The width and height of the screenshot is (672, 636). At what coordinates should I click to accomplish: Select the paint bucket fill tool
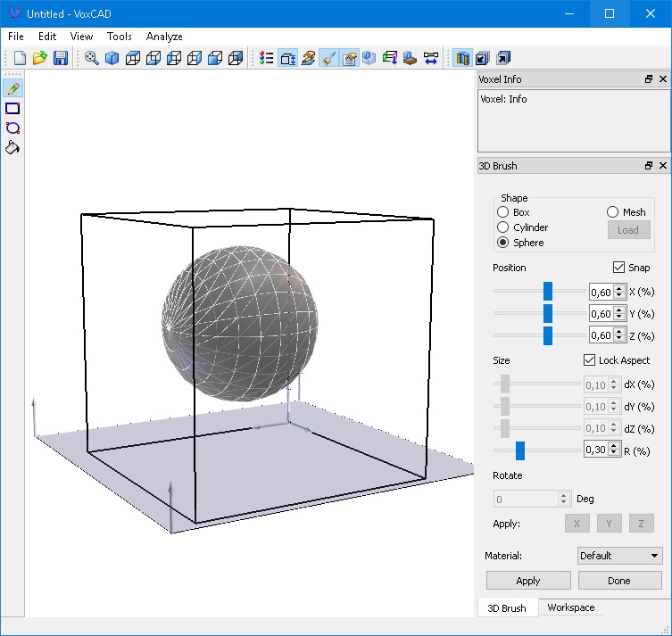pyautogui.click(x=12, y=147)
